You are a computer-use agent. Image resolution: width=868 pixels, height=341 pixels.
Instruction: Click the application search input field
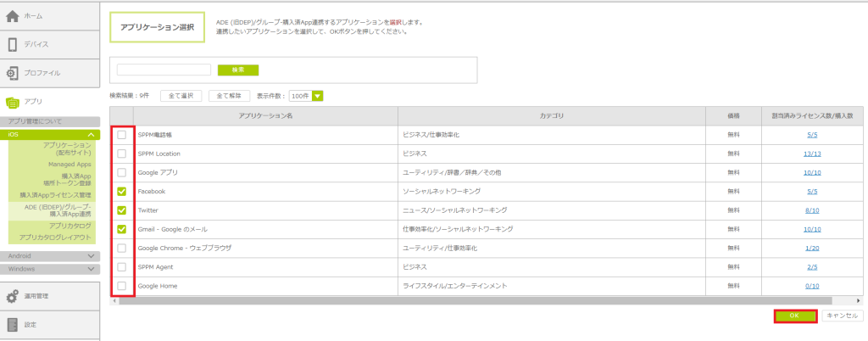pos(164,70)
